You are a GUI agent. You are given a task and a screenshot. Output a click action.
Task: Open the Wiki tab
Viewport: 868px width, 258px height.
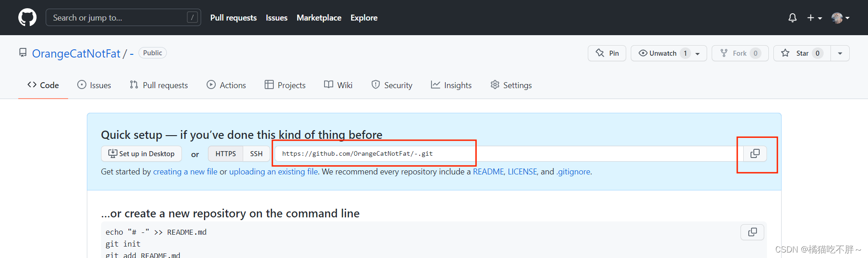coord(338,85)
